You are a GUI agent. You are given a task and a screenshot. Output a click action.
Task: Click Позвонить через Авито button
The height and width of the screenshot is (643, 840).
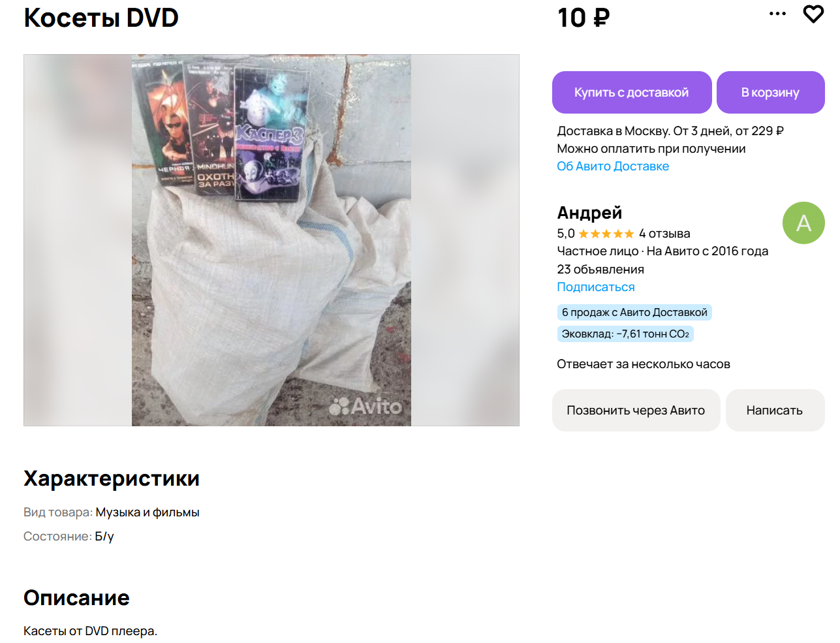click(636, 410)
